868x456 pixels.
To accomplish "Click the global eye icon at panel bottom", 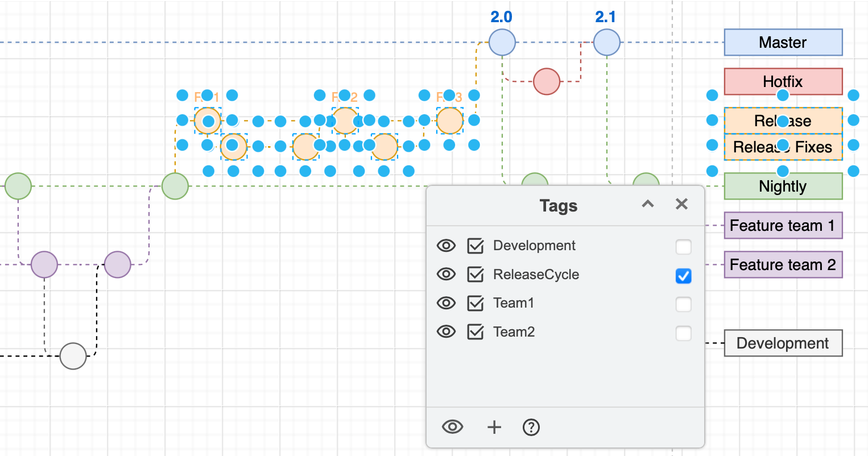I will coord(452,427).
